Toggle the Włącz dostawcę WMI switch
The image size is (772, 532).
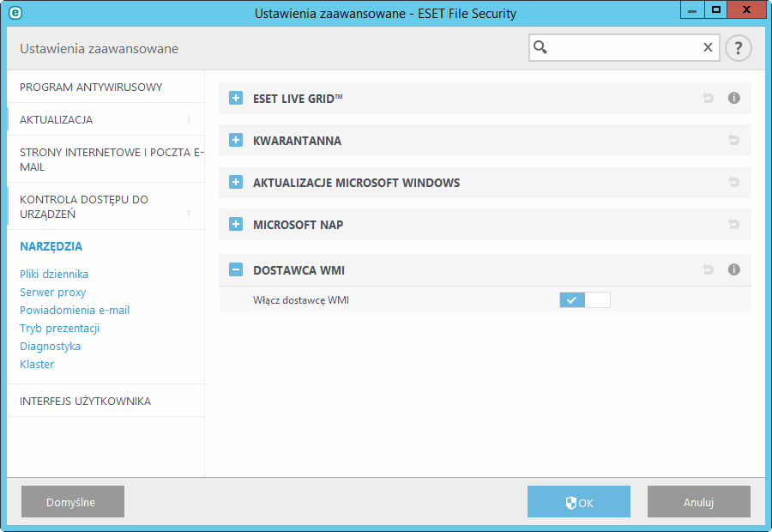click(585, 300)
